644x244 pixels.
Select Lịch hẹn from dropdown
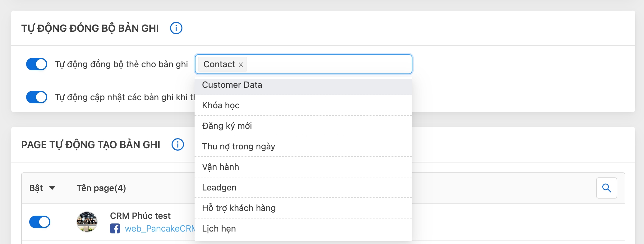click(219, 229)
